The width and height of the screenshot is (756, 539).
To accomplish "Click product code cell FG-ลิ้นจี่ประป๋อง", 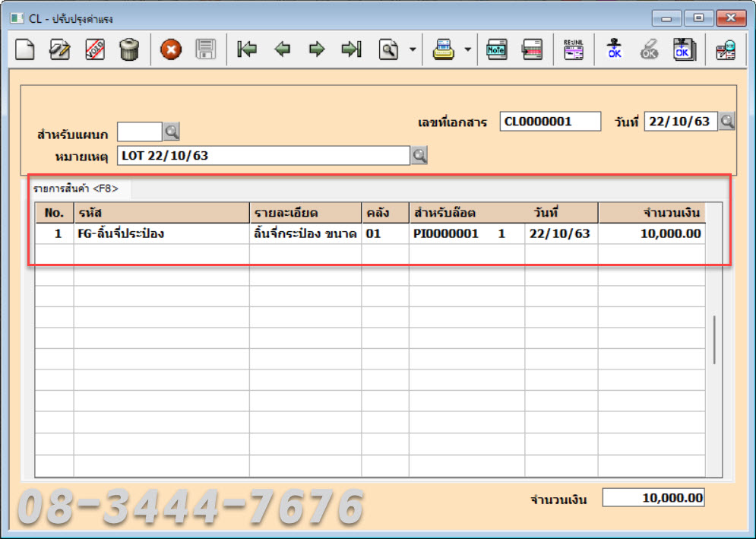I will (162, 233).
